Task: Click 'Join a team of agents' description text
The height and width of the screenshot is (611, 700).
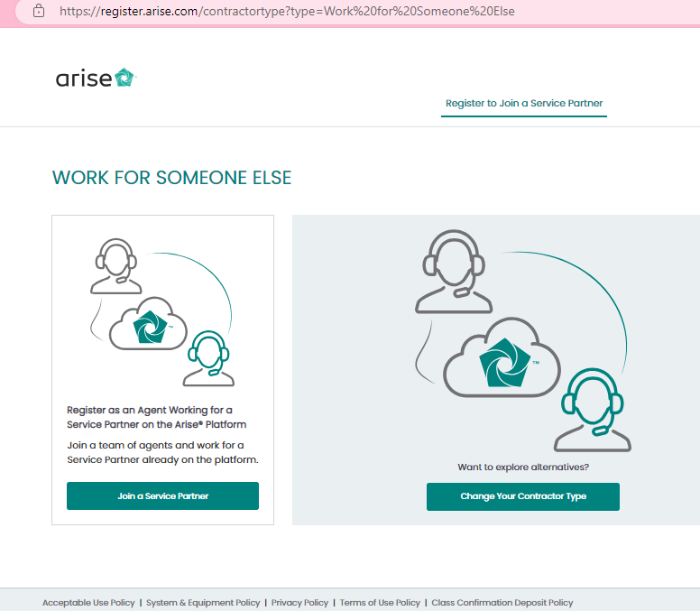Action: click(x=162, y=452)
